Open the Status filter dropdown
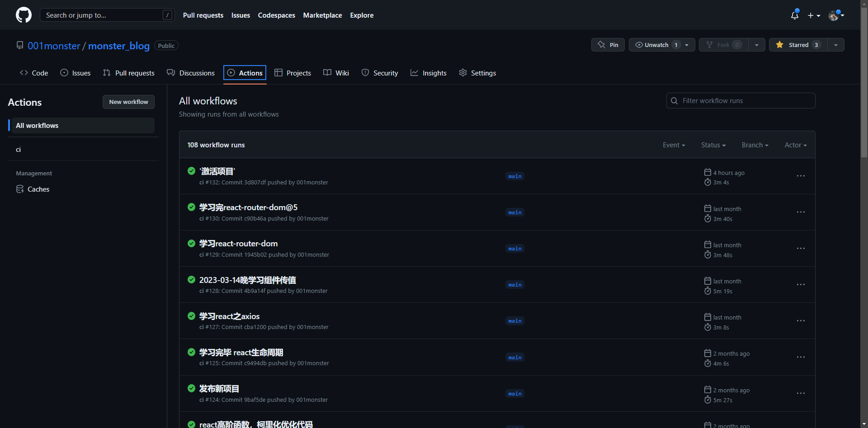Viewport: 868px width, 428px height. coord(713,145)
